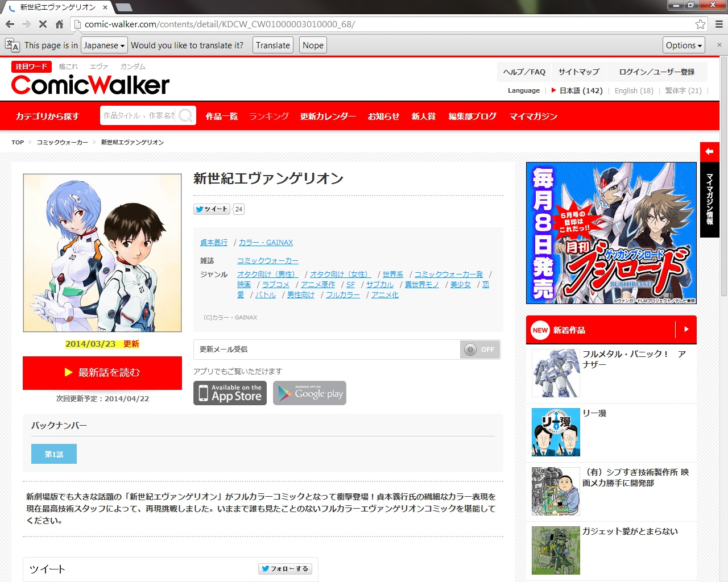Click the new arrivals next arrow
Image resolution: width=728 pixels, height=582 pixels.
coord(686,329)
